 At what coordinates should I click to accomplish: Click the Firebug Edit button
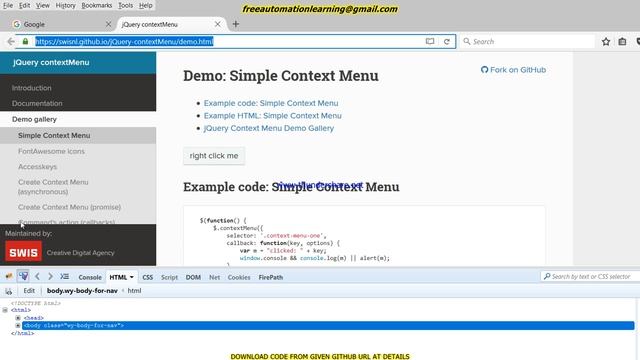point(29,291)
